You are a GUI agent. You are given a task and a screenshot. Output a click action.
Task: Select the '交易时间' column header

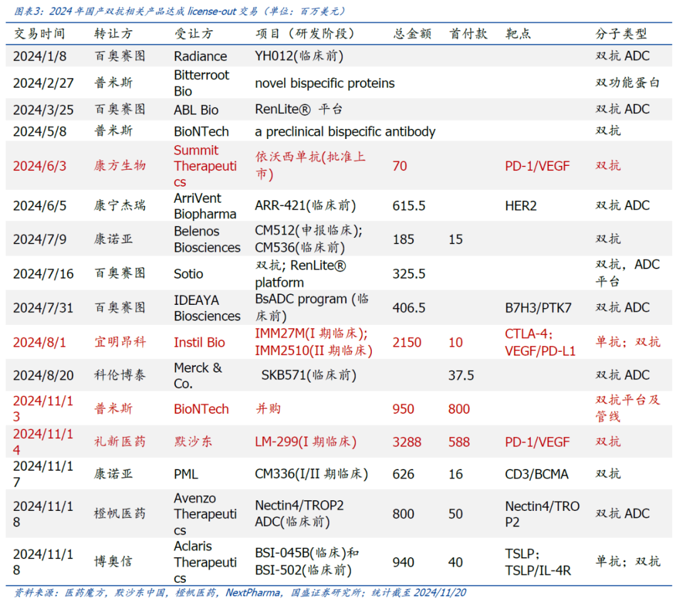(39, 34)
